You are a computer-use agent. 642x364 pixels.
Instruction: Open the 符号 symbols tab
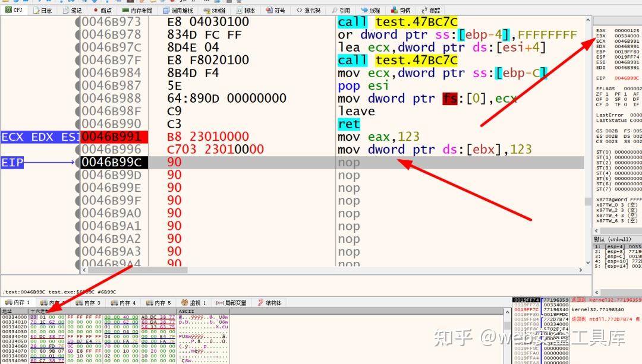[276, 10]
